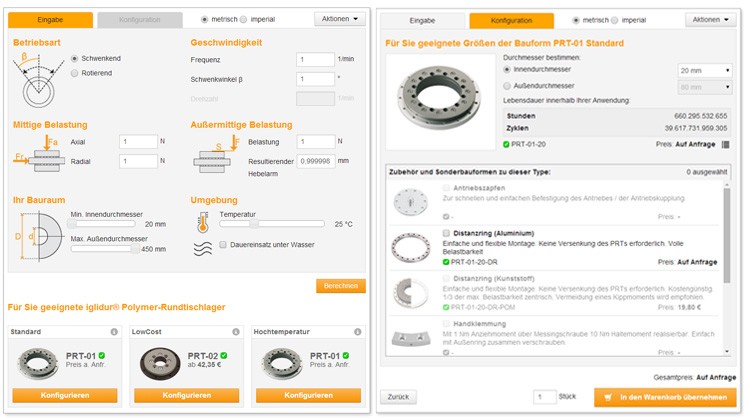The height and width of the screenshot is (420, 747).
Task: Enable Dauereinsatz unter Wasser checkbox
Action: [x=222, y=245]
